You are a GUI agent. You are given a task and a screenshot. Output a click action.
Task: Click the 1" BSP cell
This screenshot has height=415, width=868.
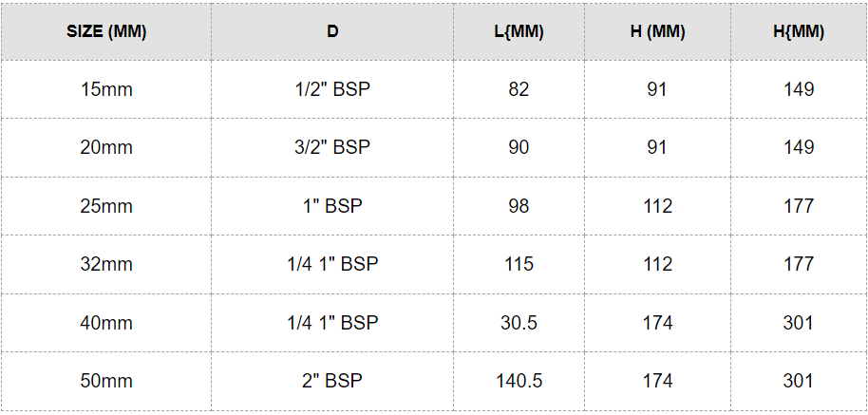click(332, 206)
